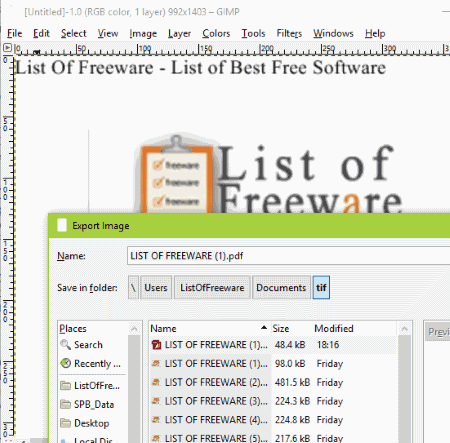Click the PDF icon of first file row
This screenshot has height=443, width=450.
click(x=156, y=345)
